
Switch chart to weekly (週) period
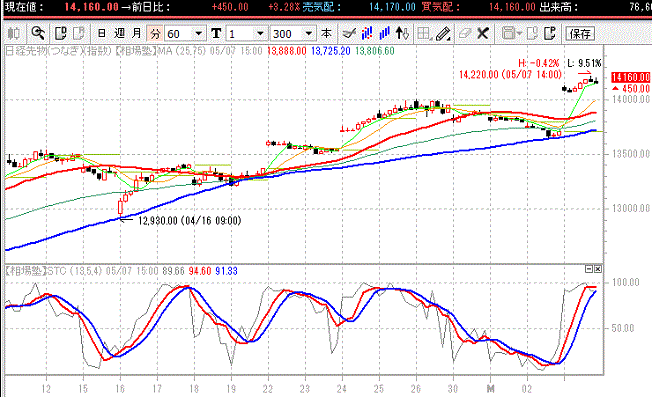tap(119, 33)
